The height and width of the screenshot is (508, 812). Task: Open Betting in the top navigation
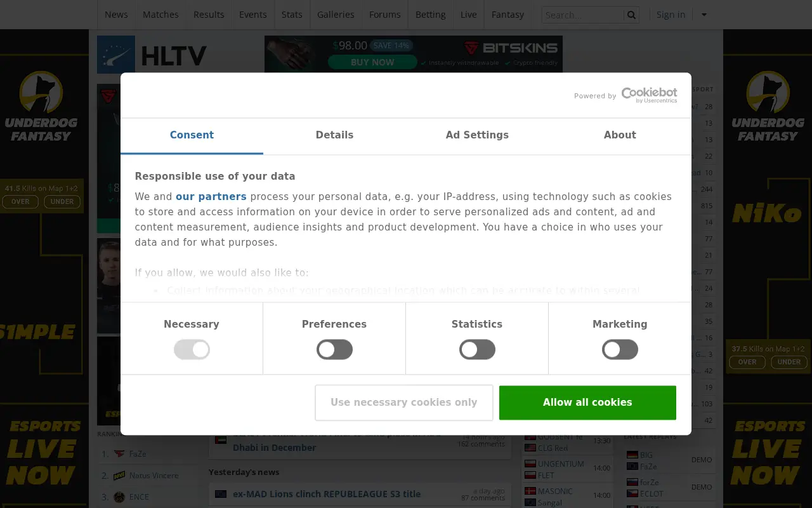431,15
